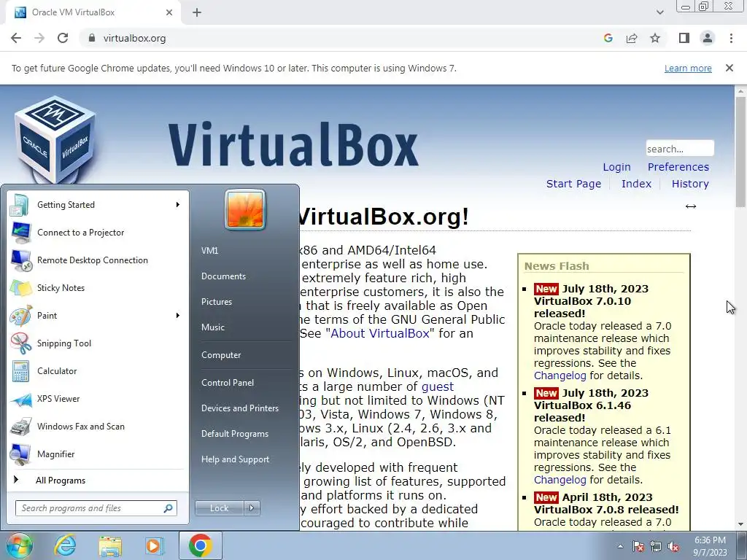Open Windows Explorer from taskbar
The width and height of the screenshot is (747, 560).
[110, 545]
